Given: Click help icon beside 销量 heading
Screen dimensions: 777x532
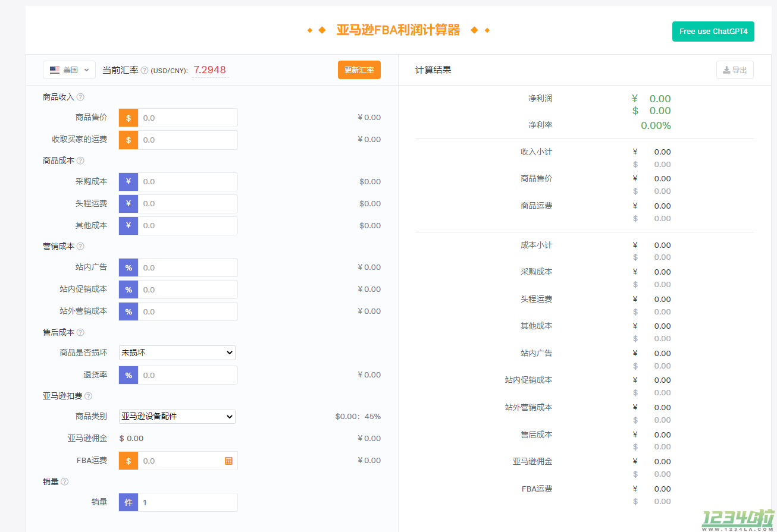Looking at the screenshot, I should click(x=64, y=481).
